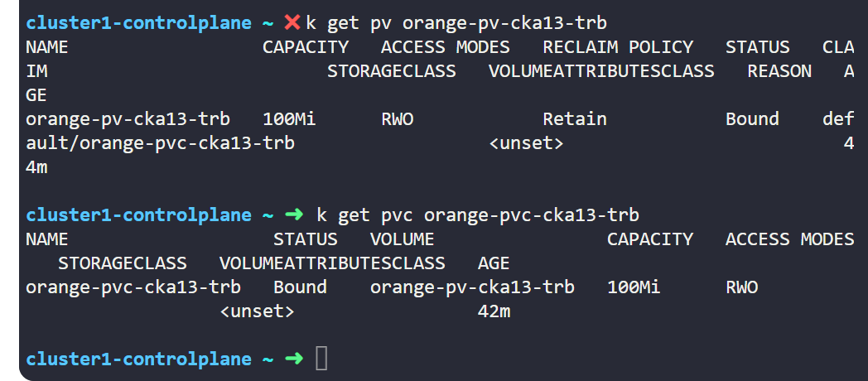868x381 pixels.
Task: Click the REASON column header
Action: pyautogui.click(x=779, y=71)
